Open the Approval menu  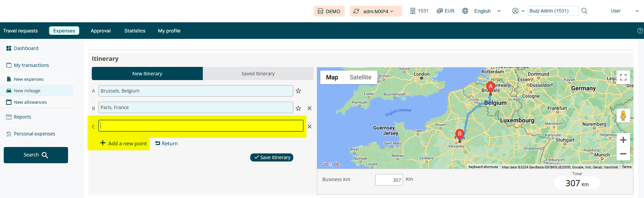[101, 31]
